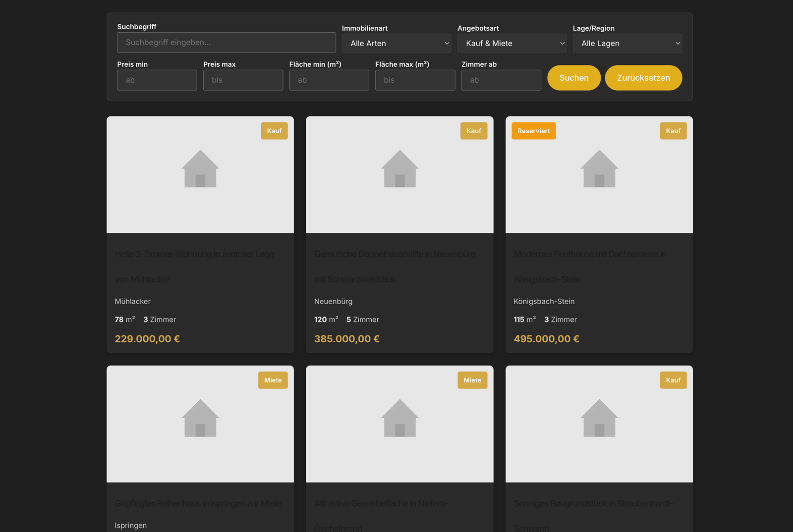This screenshot has height=532, width=793.
Task: Click Miete badge on Ispringen listing
Action: [273, 380]
